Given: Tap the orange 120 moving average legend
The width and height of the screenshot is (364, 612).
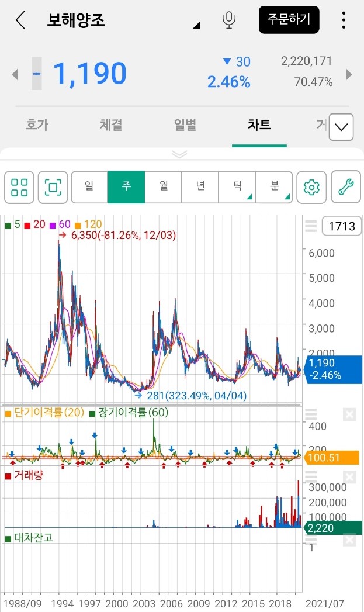Looking at the screenshot, I should point(89,224).
